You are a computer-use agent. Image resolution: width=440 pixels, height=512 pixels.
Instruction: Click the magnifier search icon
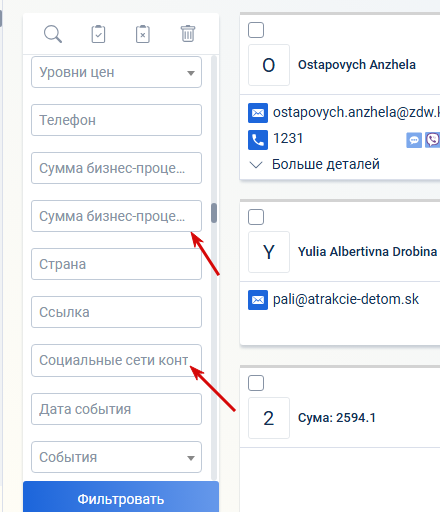(x=53, y=34)
